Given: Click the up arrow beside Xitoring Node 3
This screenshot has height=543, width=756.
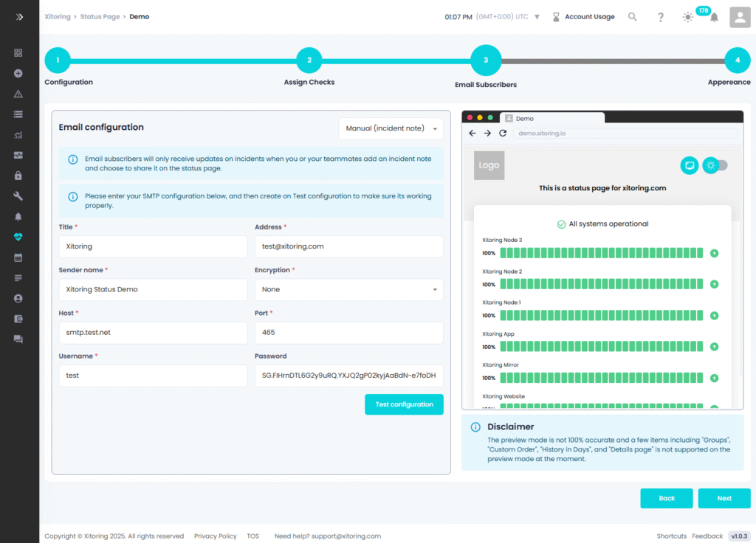Looking at the screenshot, I should pyautogui.click(x=715, y=254).
